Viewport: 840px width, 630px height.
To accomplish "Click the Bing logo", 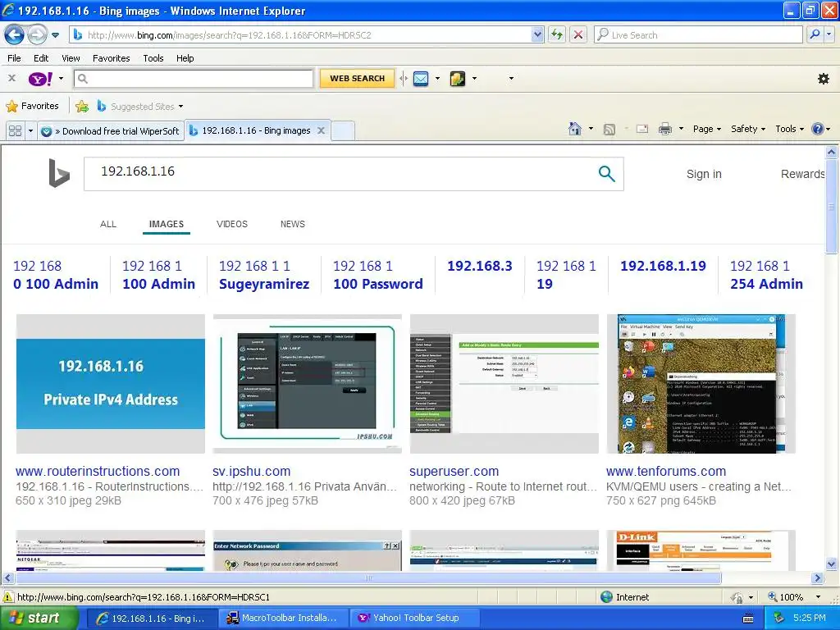I will tap(59, 173).
